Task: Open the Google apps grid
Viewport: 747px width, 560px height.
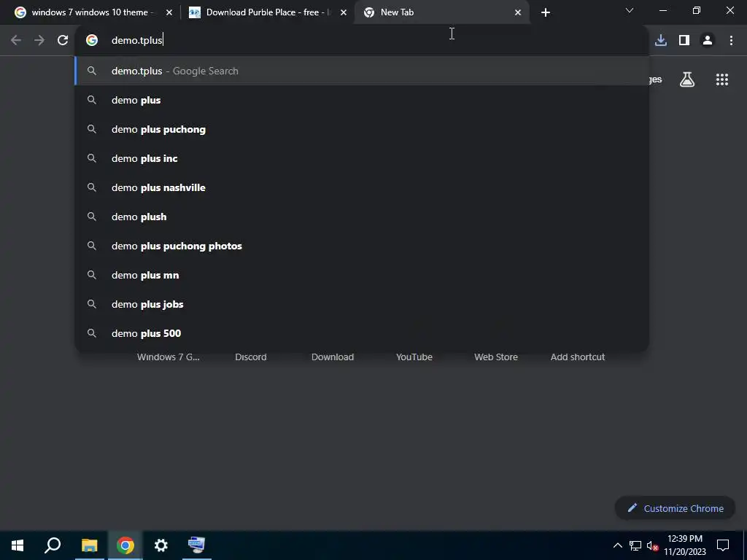Action: point(721,79)
